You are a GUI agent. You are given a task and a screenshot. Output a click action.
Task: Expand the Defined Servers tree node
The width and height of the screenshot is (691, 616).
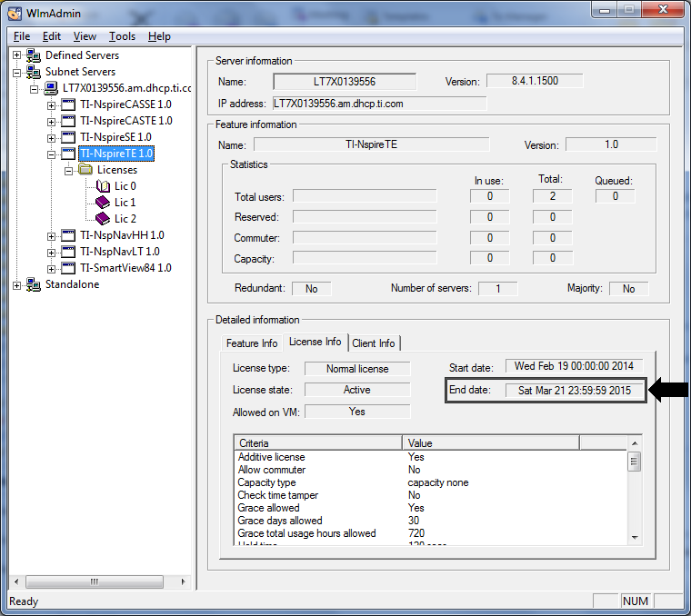(17, 55)
